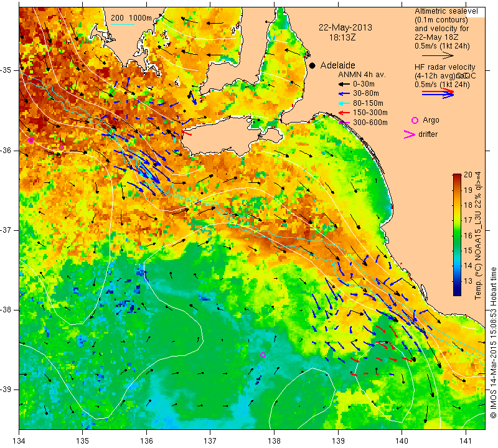Click the Argo float circle near 134.7°E, 36°S
This screenshot has width=498, height=448.
(61, 147)
